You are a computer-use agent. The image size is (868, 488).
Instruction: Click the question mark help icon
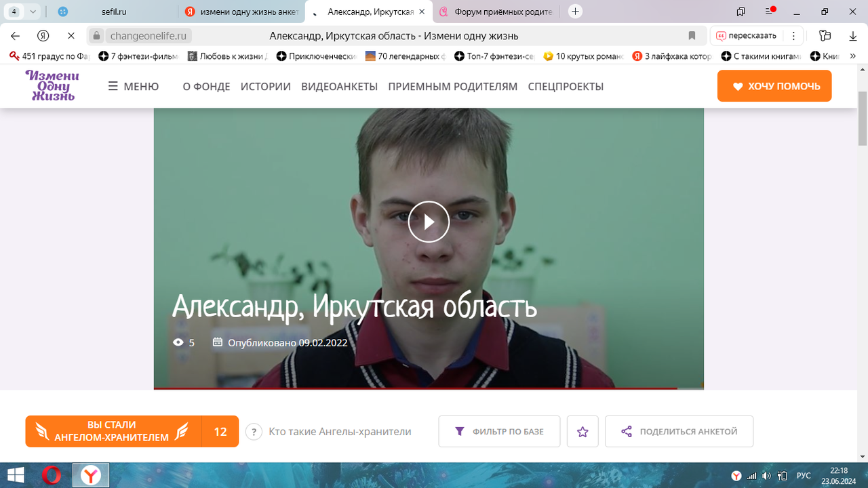[254, 431]
